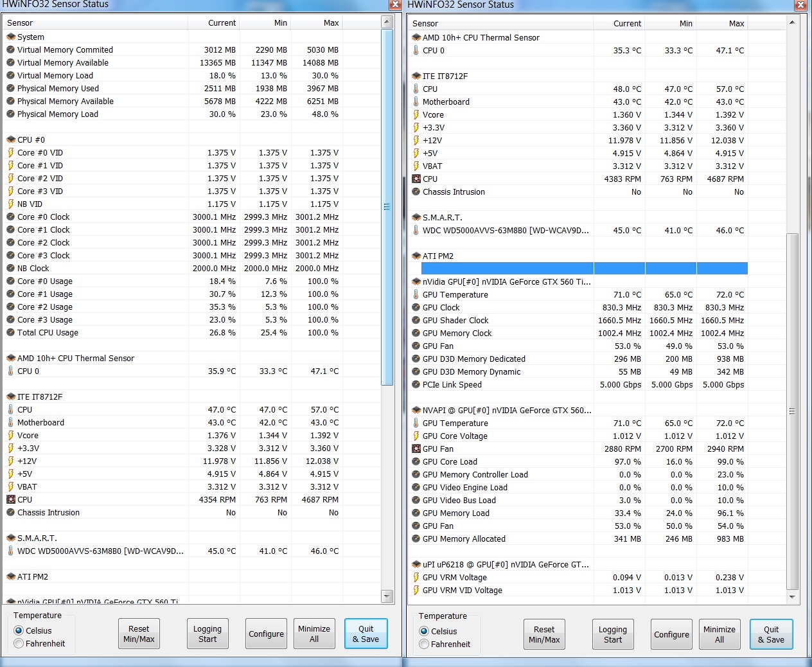Click GPU Fan RPM fan icon in right window
Viewport: 812px width, 667px height.
pyautogui.click(x=416, y=449)
